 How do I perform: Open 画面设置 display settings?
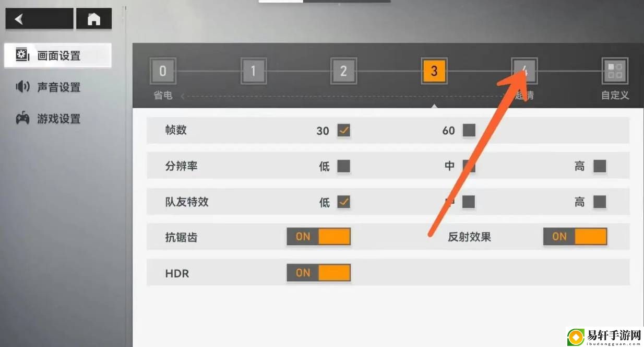pos(58,55)
